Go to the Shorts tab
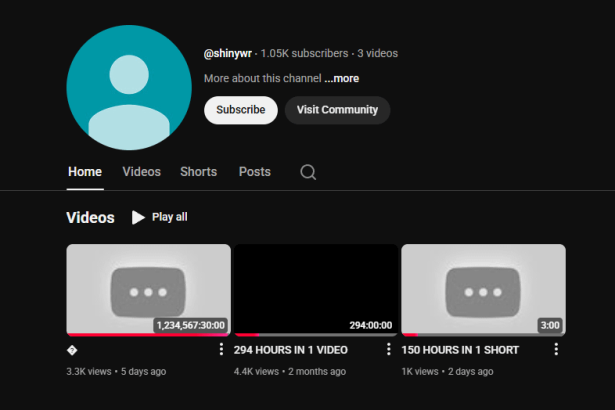This screenshot has height=410, width=615. 198,172
